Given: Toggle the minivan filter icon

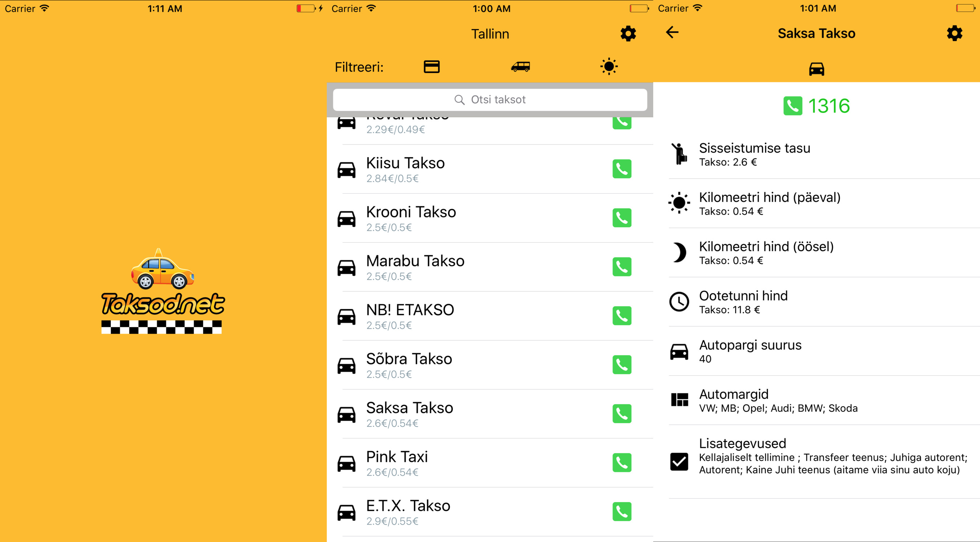Looking at the screenshot, I should [x=520, y=66].
